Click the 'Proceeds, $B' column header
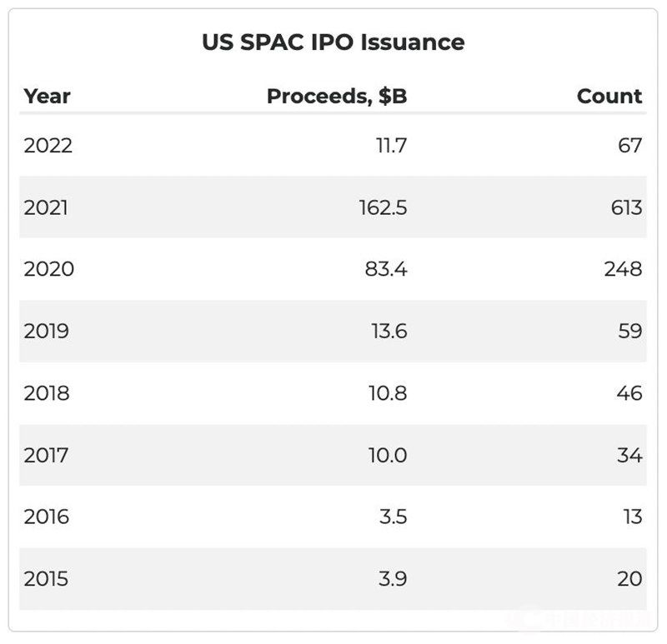The image size is (667, 644). click(337, 96)
